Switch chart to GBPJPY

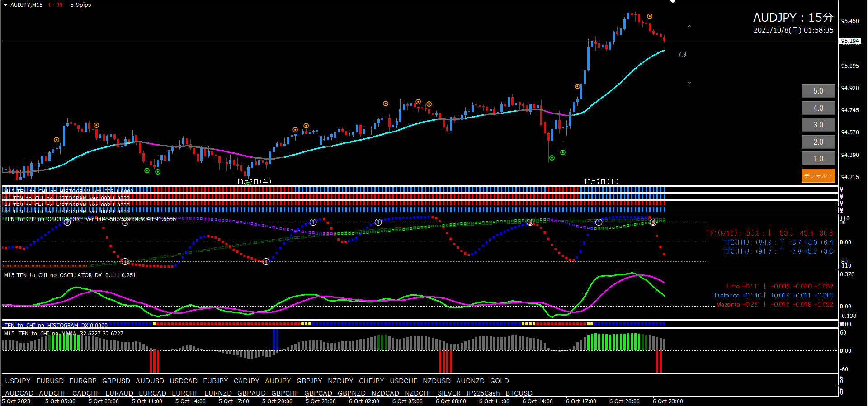(x=309, y=381)
